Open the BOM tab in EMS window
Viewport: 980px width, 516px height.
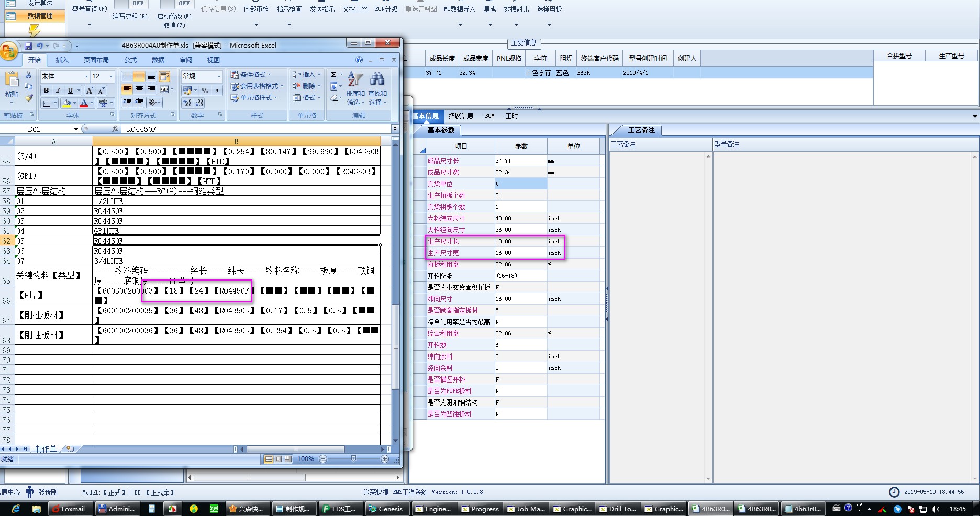(x=489, y=116)
